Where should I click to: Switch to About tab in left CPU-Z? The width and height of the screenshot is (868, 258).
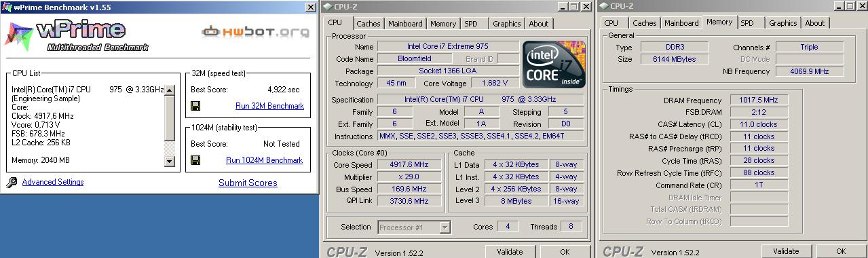point(539,24)
